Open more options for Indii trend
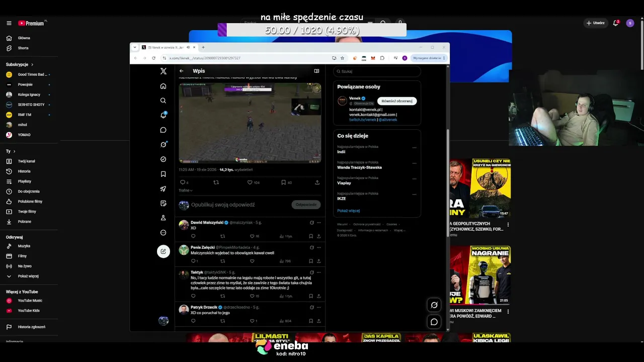 (415, 148)
